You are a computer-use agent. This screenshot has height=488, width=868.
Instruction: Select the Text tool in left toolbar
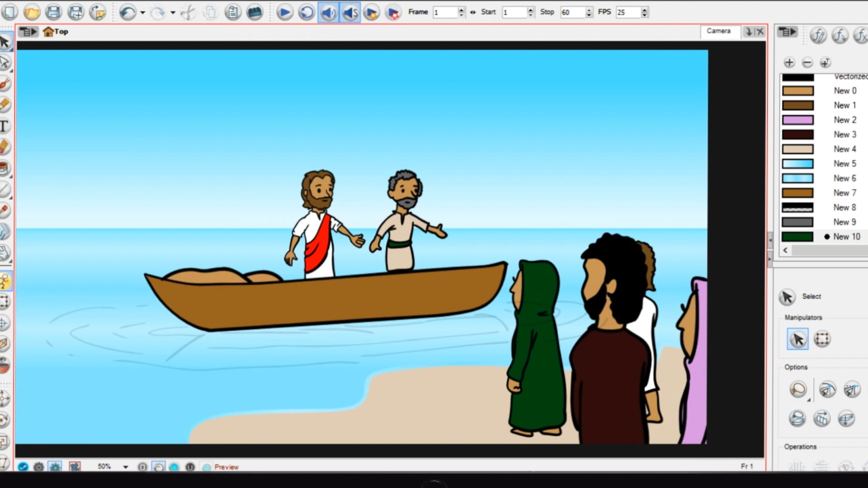pos(5,126)
